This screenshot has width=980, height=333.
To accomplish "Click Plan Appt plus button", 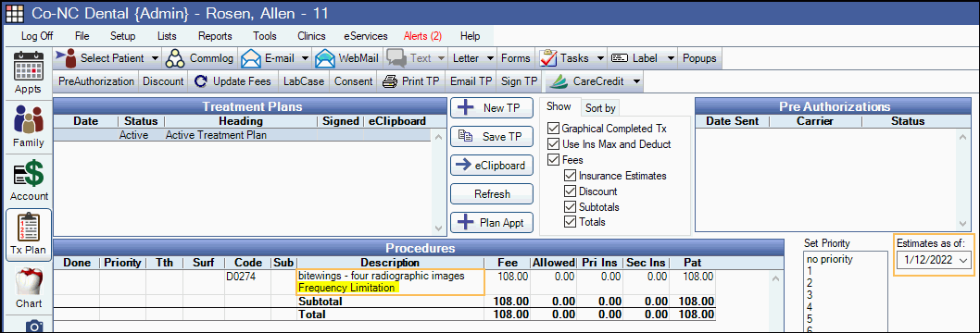I will pyautogui.click(x=491, y=223).
